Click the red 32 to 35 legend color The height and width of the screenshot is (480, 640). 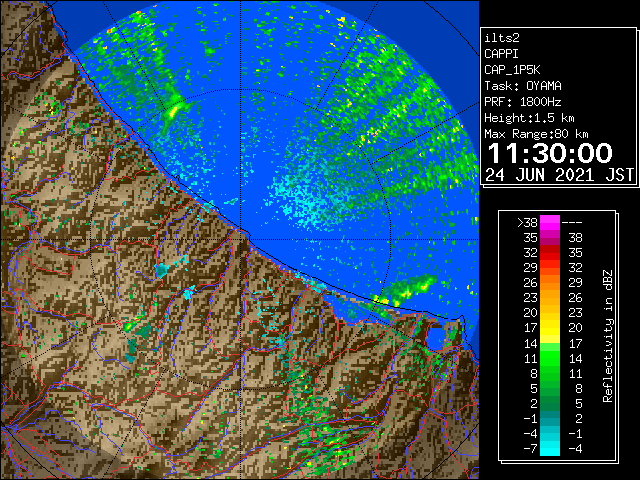pyautogui.click(x=550, y=253)
